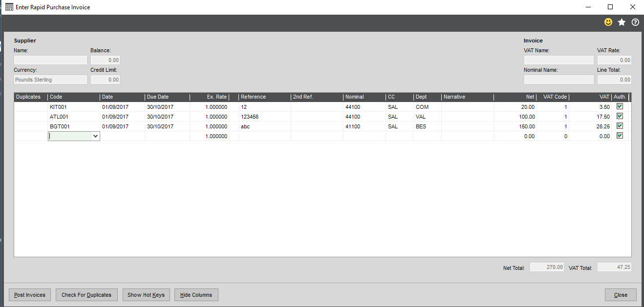Click the Reference column header
This screenshot has width=644, height=307.
[265, 97]
